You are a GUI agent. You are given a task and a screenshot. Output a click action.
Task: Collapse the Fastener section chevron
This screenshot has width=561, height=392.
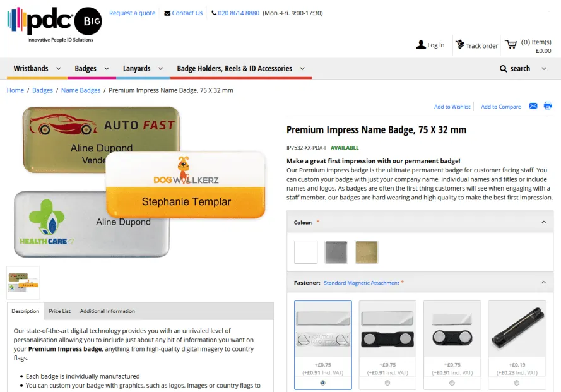coord(544,282)
